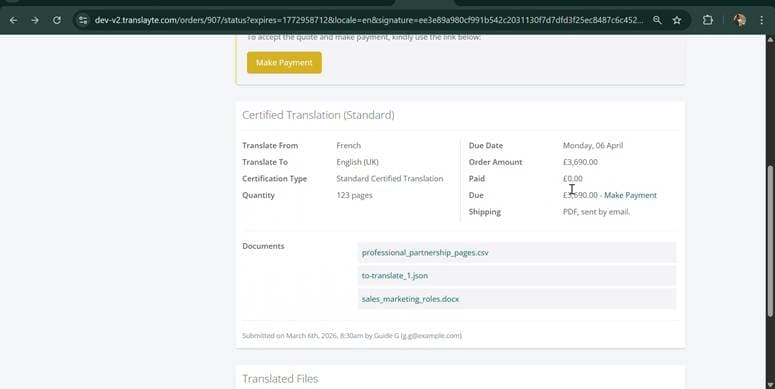This screenshot has height=389, width=775.
Task: Open site information icon in address bar
Action: pos(83,20)
